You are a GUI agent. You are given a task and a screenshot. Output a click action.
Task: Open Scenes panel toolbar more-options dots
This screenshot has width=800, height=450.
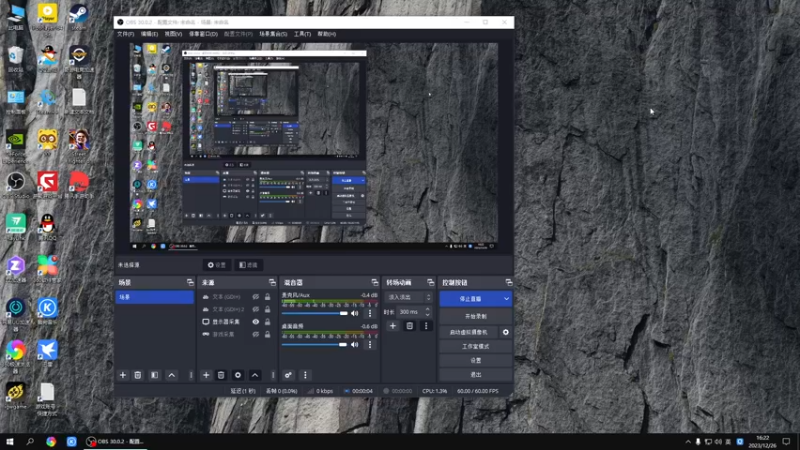[191, 375]
